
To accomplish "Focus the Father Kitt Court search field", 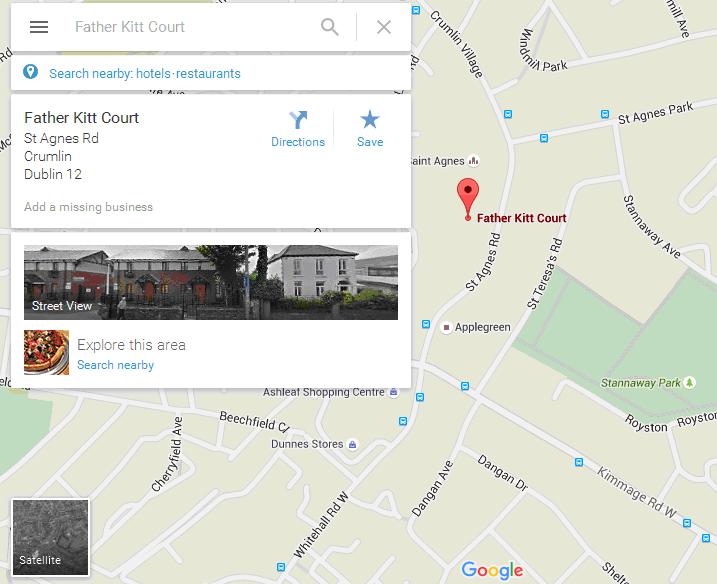I will [192, 27].
